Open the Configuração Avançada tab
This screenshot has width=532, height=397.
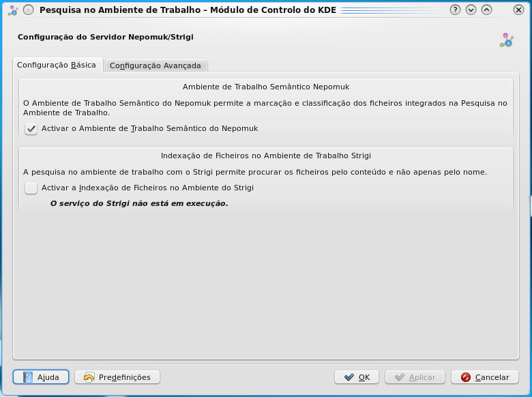point(156,65)
